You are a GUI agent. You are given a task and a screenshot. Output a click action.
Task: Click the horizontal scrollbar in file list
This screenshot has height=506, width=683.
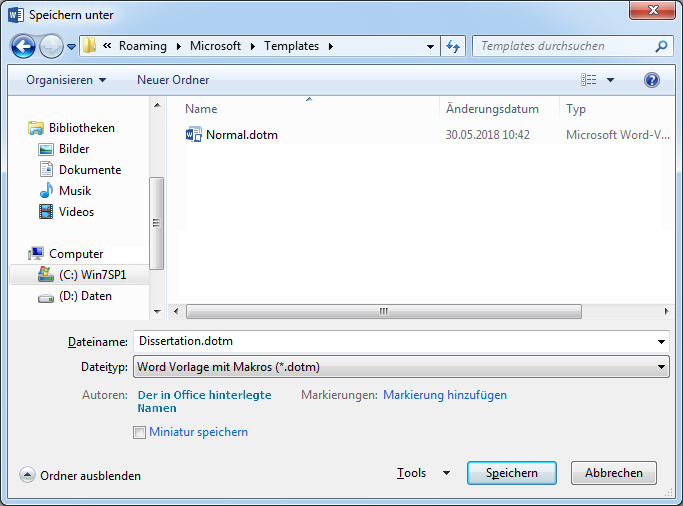[383, 311]
